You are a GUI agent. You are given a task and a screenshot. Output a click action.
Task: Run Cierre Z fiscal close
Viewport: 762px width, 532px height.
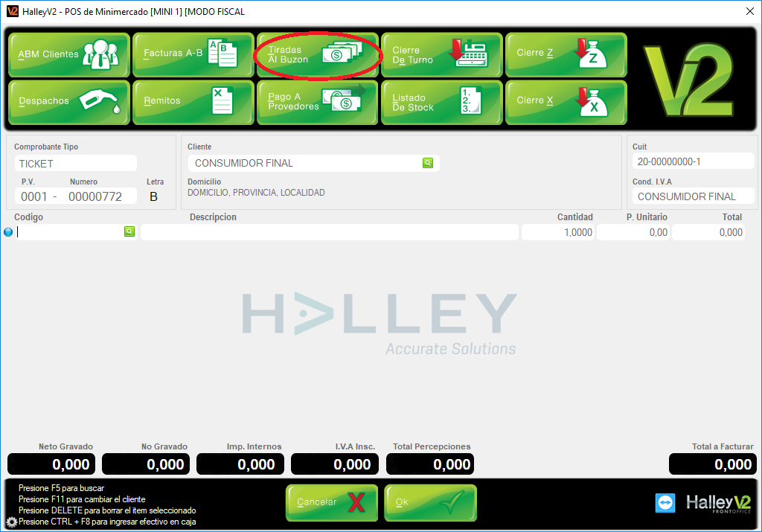pyautogui.click(x=566, y=54)
